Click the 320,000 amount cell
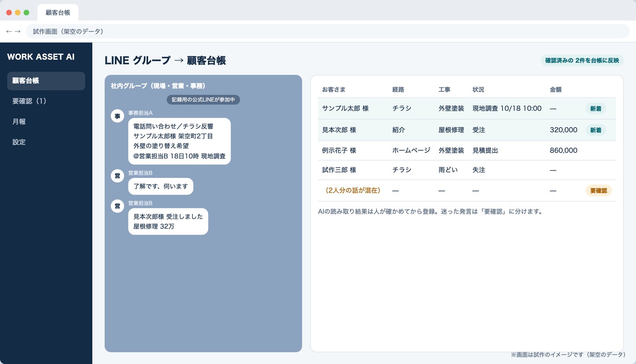 pos(564,130)
